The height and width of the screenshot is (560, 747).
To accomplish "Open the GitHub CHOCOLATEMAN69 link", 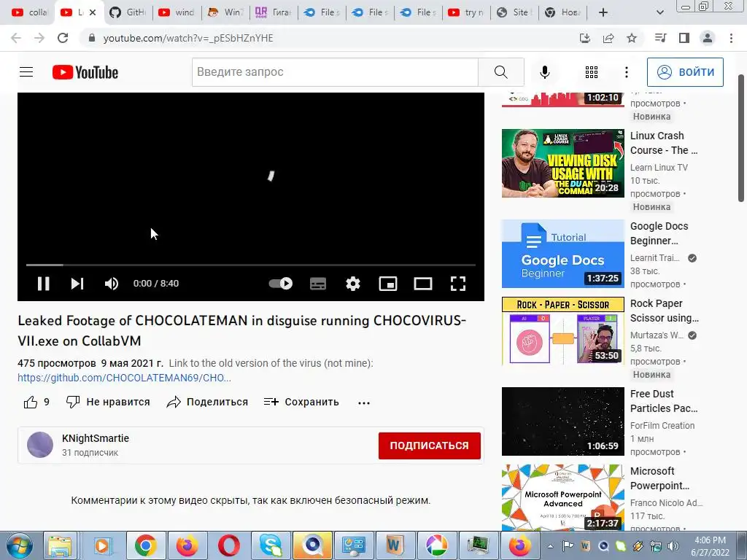I will point(124,378).
